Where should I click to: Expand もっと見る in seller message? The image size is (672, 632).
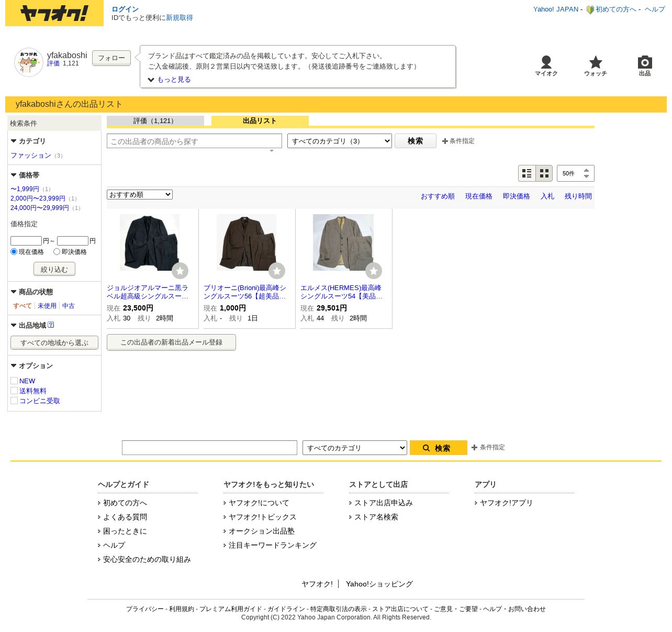click(x=170, y=80)
